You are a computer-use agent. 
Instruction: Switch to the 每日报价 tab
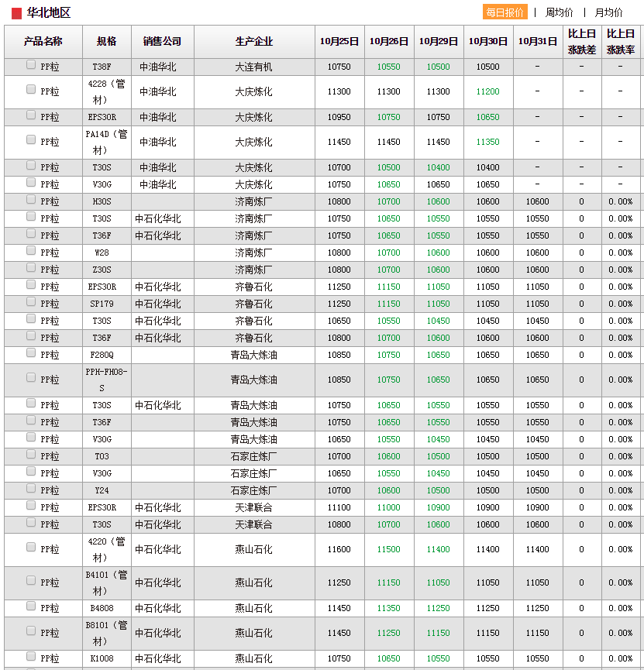pyautogui.click(x=505, y=12)
